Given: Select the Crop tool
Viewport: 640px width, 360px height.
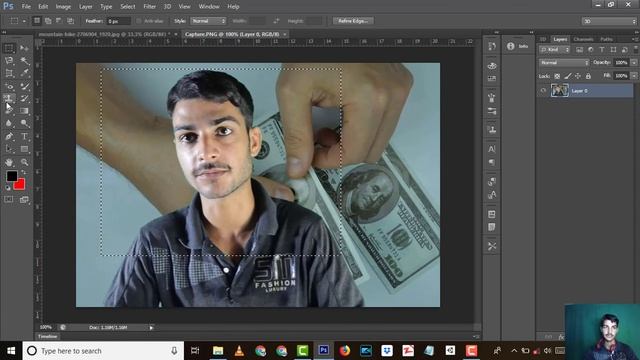Looking at the screenshot, I should pos(9,73).
